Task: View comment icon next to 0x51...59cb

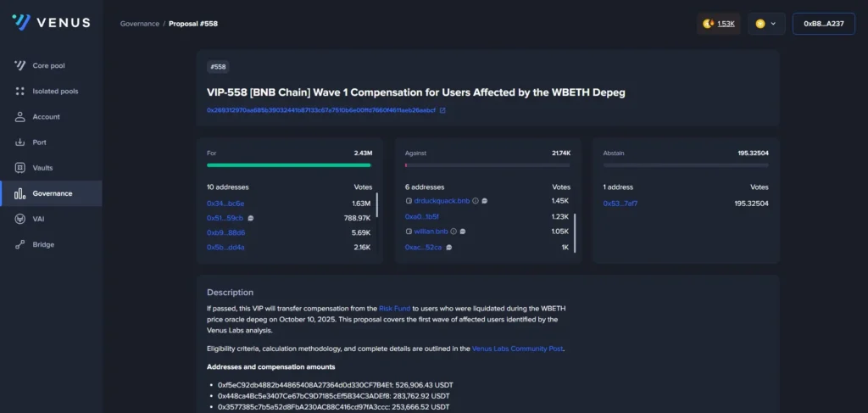Action: pyautogui.click(x=251, y=218)
